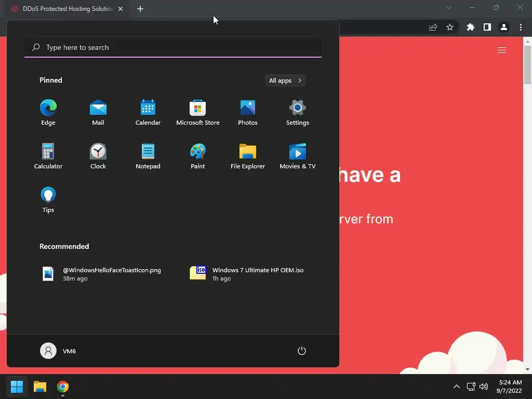This screenshot has height=399, width=532.
Task: Launch Mail from pinned apps
Action: click(x=98, y=113)
